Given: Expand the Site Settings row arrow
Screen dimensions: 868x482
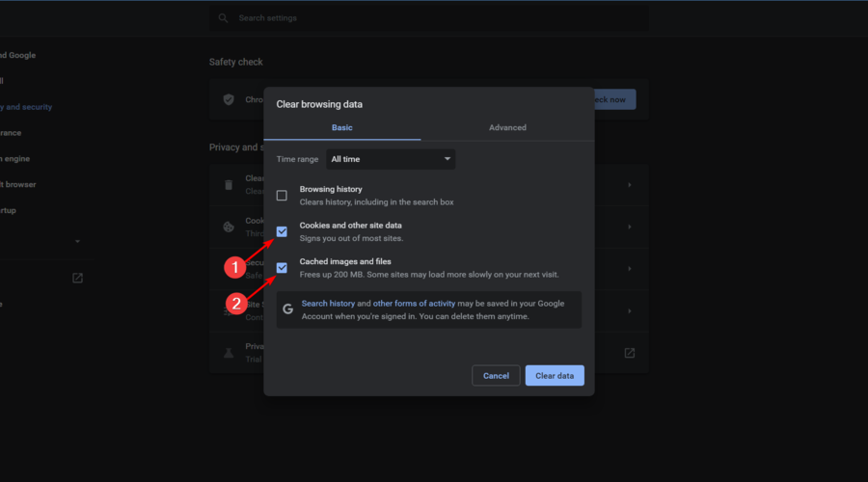Looking at the screenshot, I should [630, 311].
